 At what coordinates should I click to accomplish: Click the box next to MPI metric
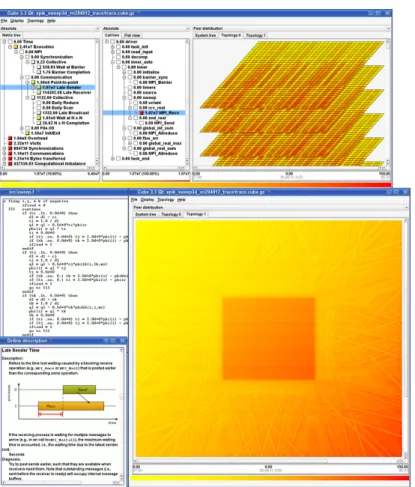(x=21, y=52)
